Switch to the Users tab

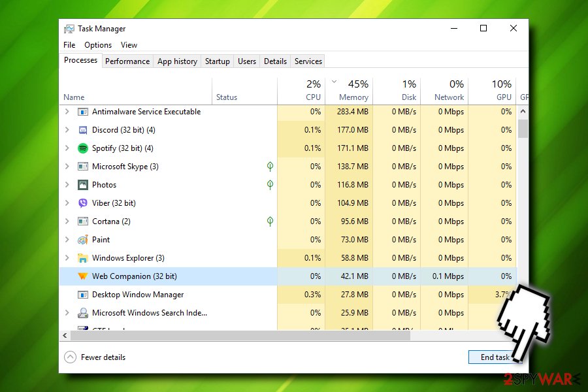(x=247, y=61)
